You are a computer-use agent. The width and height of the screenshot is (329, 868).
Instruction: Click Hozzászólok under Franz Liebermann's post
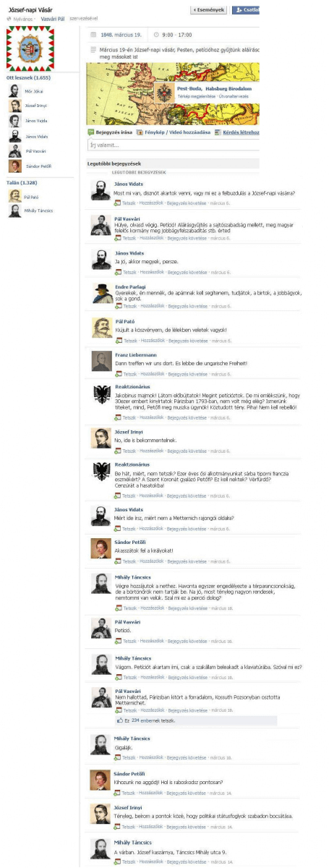(151, 373)
